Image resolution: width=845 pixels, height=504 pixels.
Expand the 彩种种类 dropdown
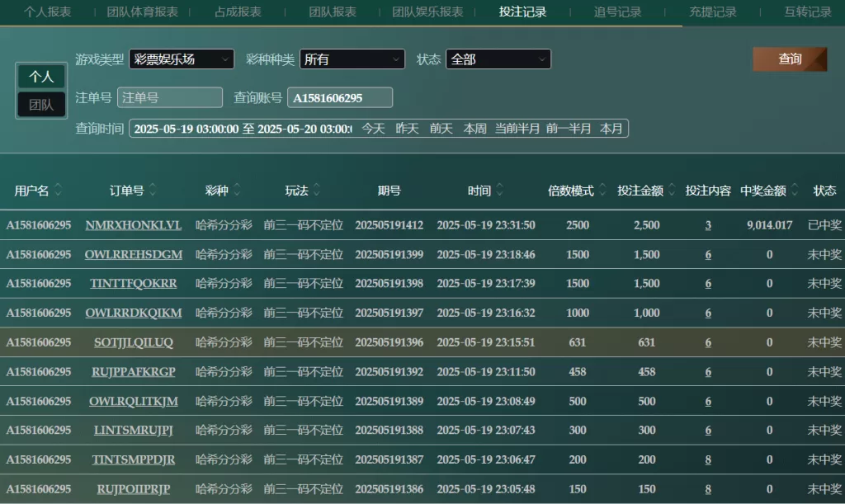click(x=352, y=59)
